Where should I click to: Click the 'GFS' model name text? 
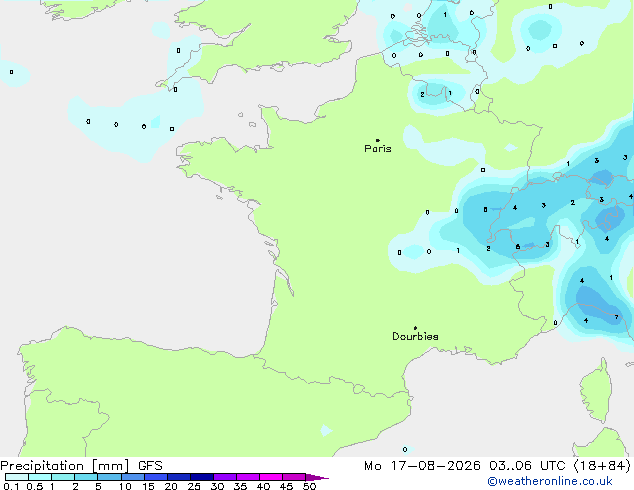(x=150, y=466)
